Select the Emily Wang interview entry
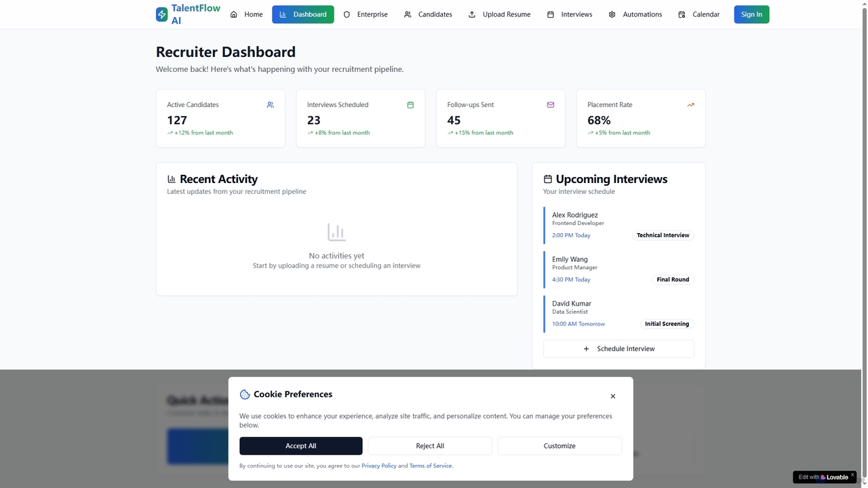868x488 pixels. pyautogui.click(x=619, y=269)
